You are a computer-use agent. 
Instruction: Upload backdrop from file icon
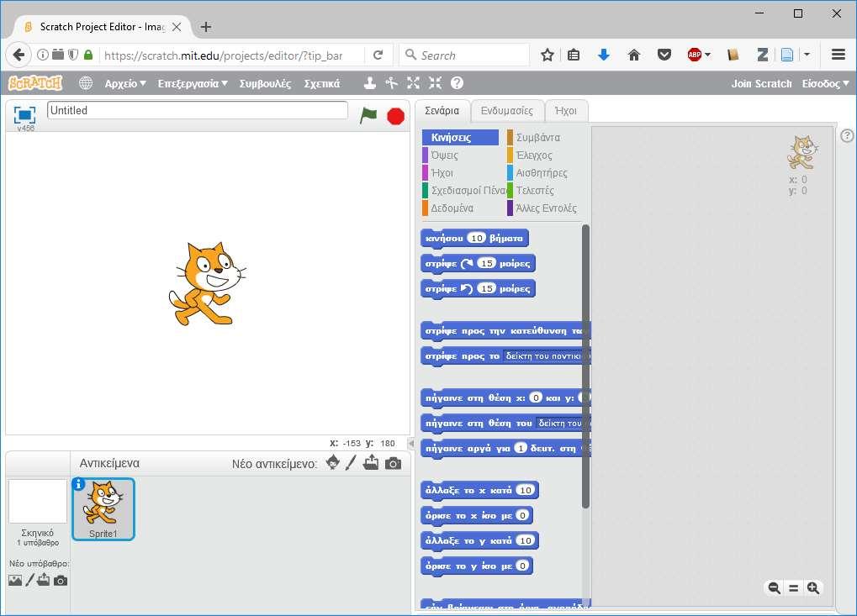(x=44, y=579)
